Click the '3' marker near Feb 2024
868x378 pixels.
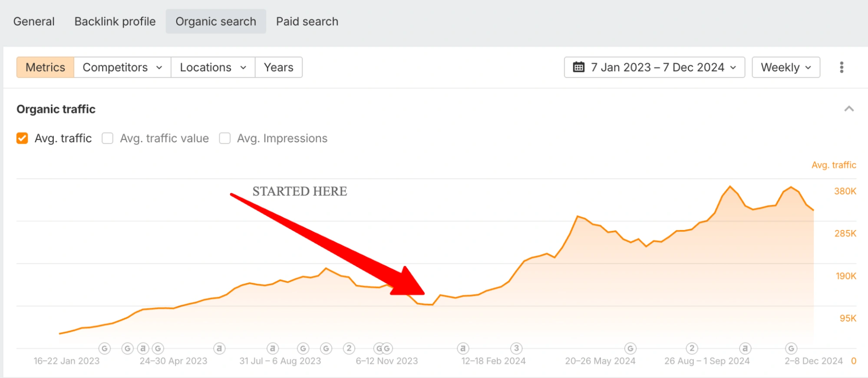pyautogui.click(x=516, y=348)
